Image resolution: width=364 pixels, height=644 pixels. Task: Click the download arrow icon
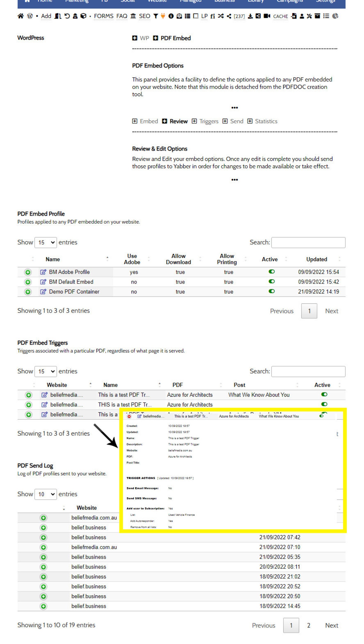[x=250, y=16]
